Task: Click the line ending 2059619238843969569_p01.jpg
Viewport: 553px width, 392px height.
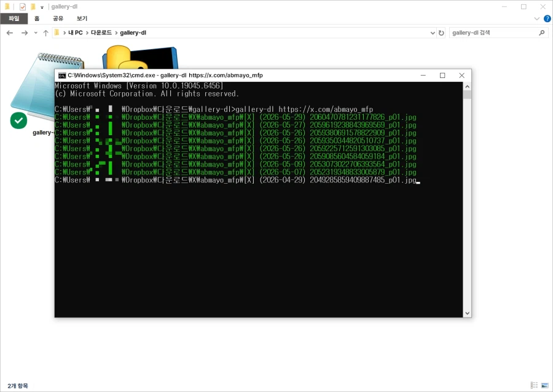Action: [x=235, y=125]
